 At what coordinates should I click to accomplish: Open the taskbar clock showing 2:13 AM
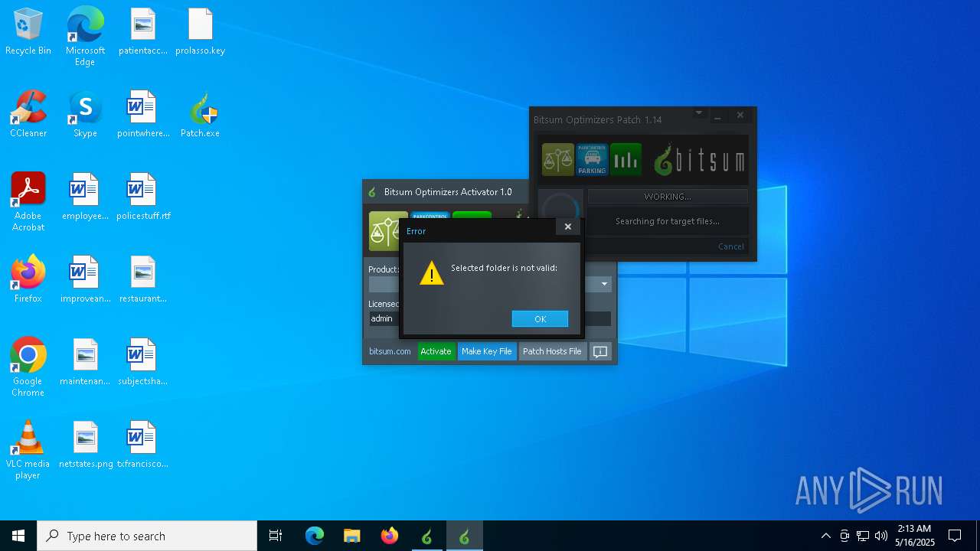(914, 536)
